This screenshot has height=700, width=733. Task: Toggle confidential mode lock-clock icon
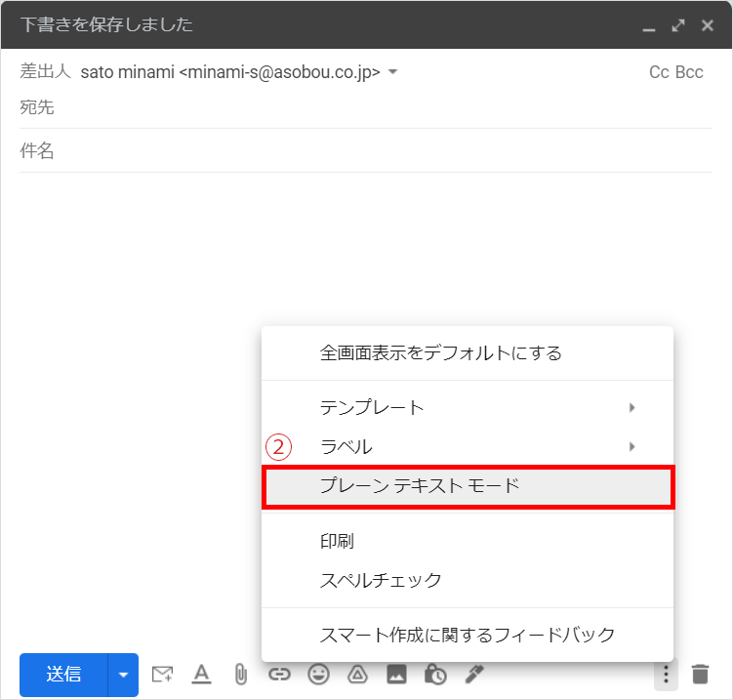pos(435,675)
